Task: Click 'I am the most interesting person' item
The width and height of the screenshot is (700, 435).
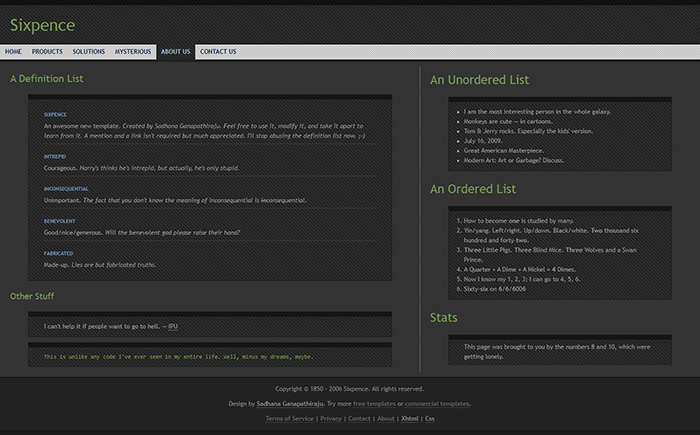Action: point(537,112)
